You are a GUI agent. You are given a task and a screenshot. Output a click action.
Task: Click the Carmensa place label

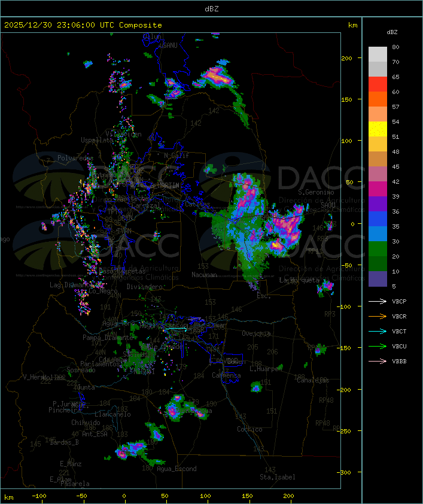226,375
